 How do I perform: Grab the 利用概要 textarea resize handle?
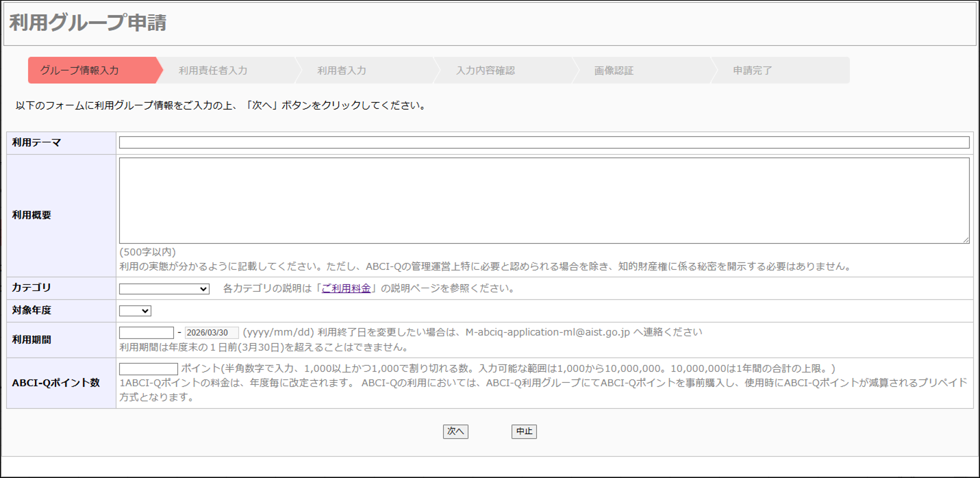[965, 240]
